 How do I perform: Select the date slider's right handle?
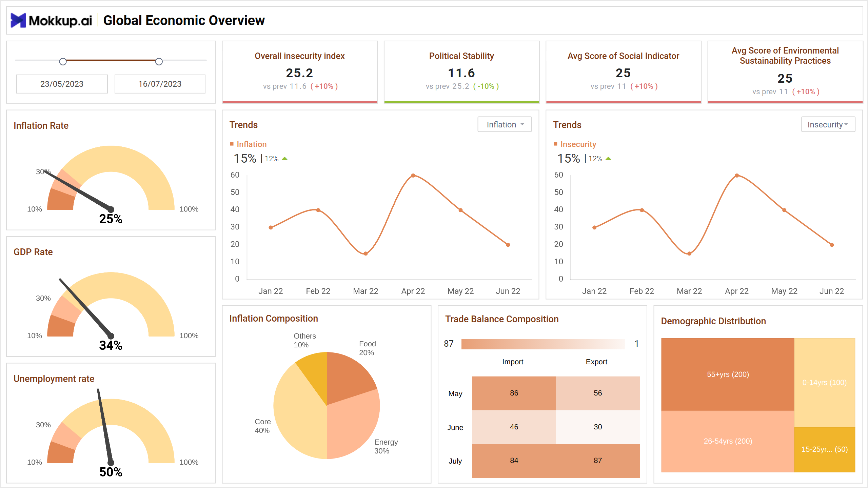159,62
